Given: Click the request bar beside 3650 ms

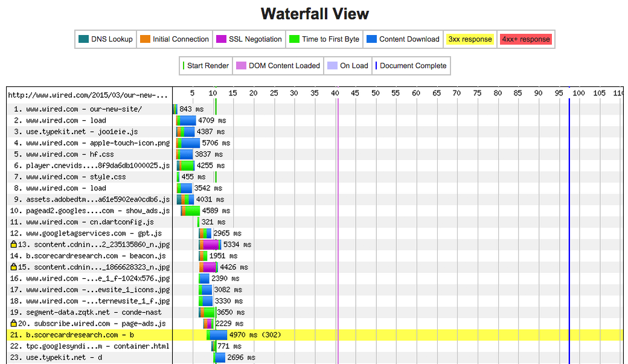Looking at the screenshot, I should point(207,312).
